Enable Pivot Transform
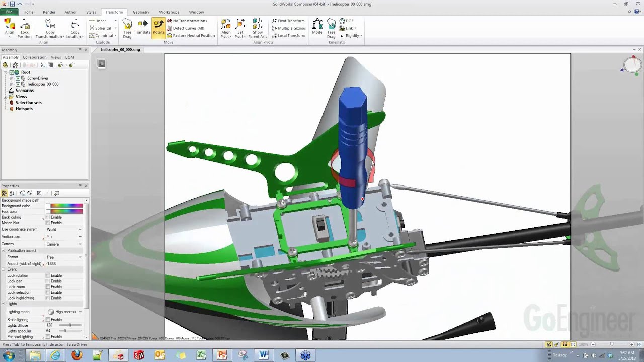 288,21
